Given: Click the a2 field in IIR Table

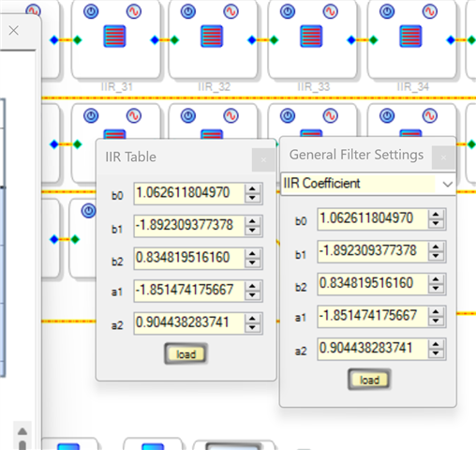Looking at the screenshot, I should [189, 322].
